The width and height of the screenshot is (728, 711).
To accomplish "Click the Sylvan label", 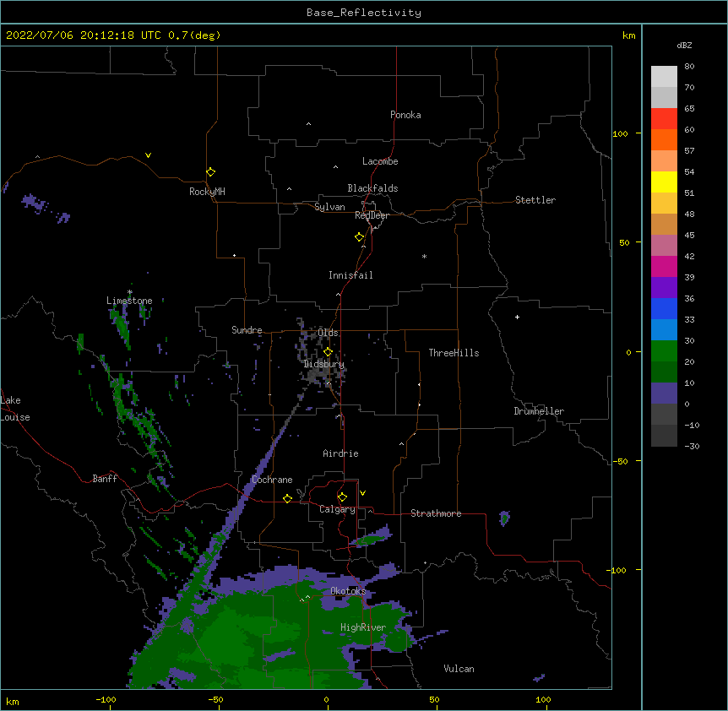I will pos(329,207).
